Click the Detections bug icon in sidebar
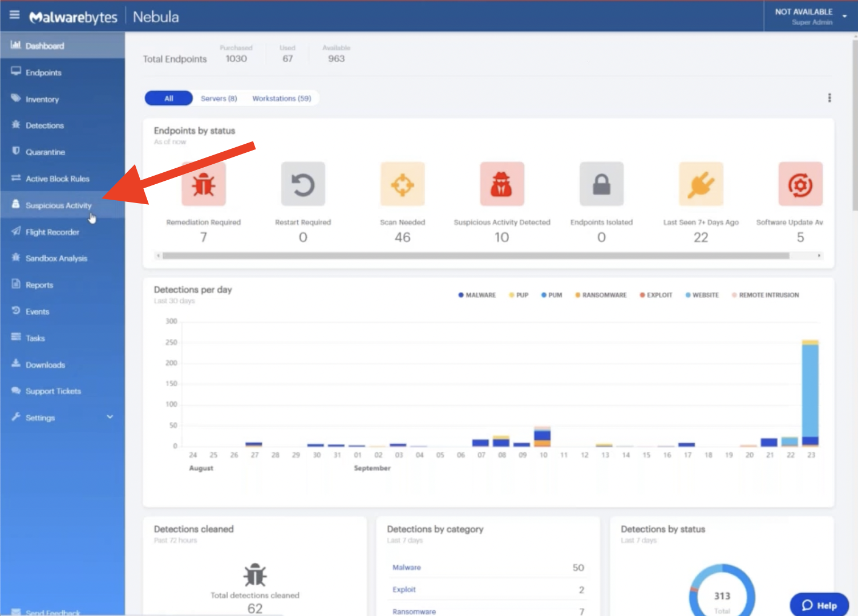The width and height of the screenshot is (858, 616). pyautogui.click(x=15, y=125)
